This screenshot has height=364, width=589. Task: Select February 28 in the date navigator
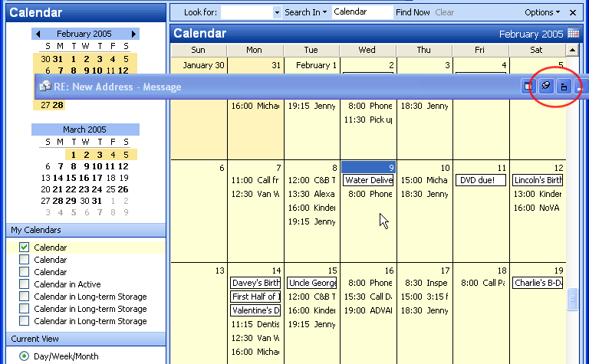(x=58, y=105)
